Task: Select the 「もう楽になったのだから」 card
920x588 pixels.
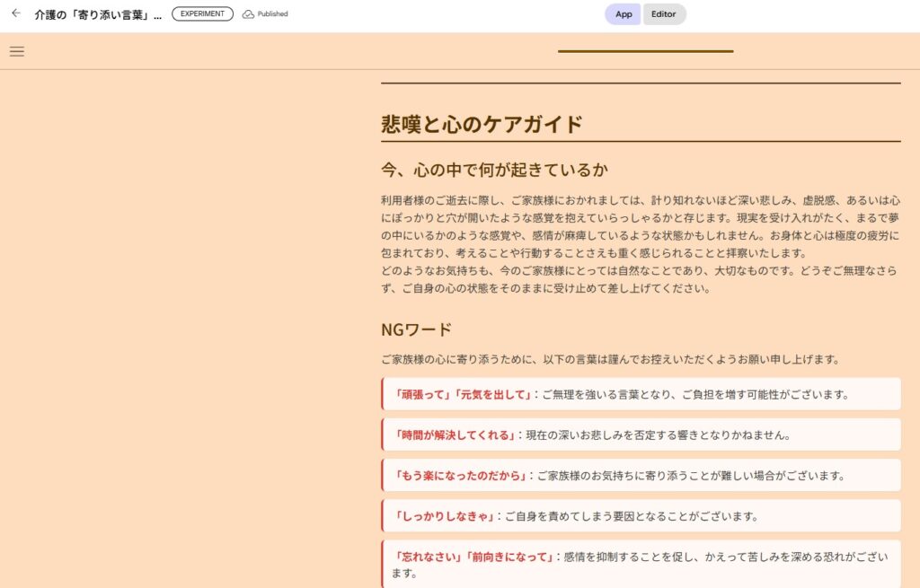Action: tap(641, 475)
